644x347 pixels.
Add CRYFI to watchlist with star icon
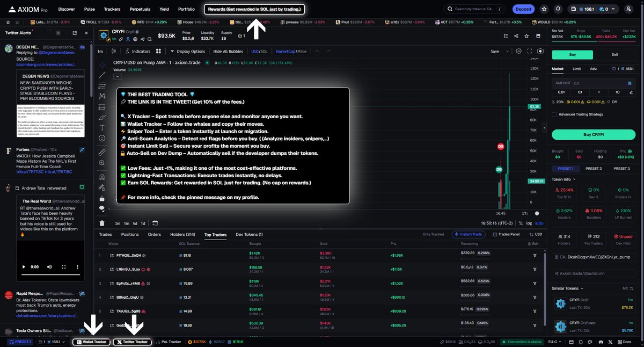(x=527, y=36)
